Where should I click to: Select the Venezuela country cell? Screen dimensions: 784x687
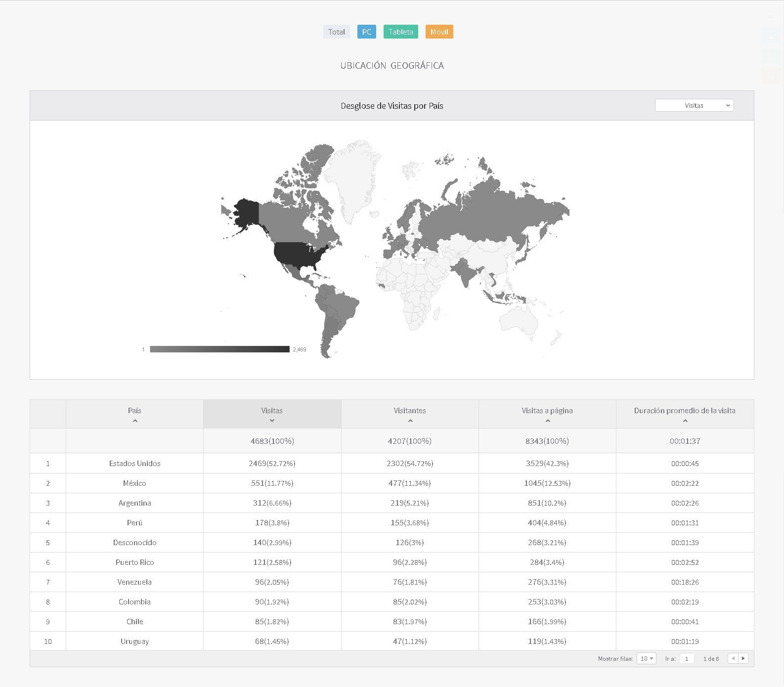click(134, 582)
